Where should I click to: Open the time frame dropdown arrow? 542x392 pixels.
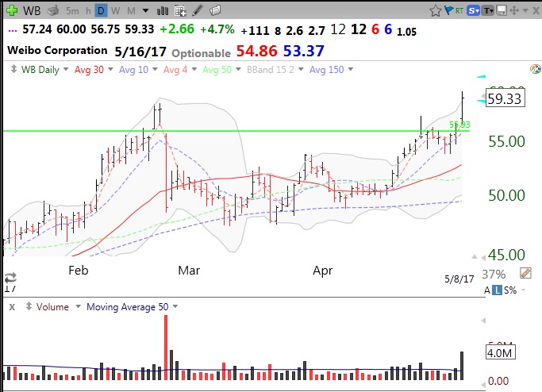146,11
